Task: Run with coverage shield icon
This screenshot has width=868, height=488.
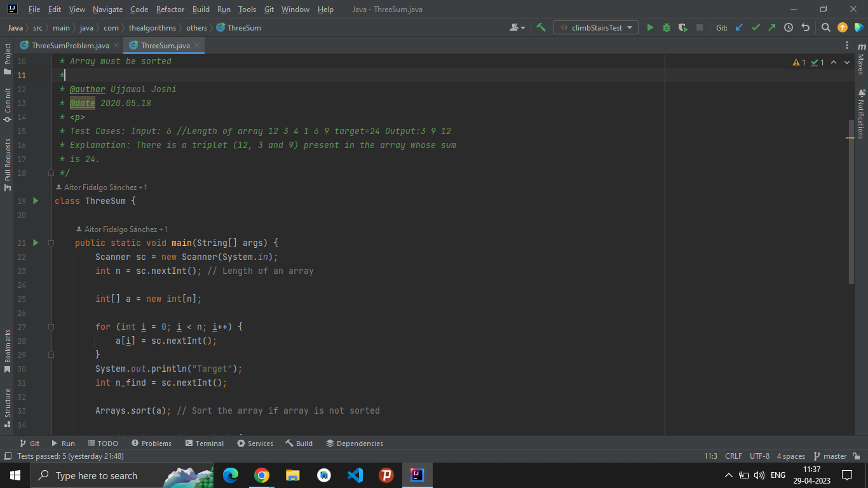Action: pyautogui.click(x=683, y=27)
